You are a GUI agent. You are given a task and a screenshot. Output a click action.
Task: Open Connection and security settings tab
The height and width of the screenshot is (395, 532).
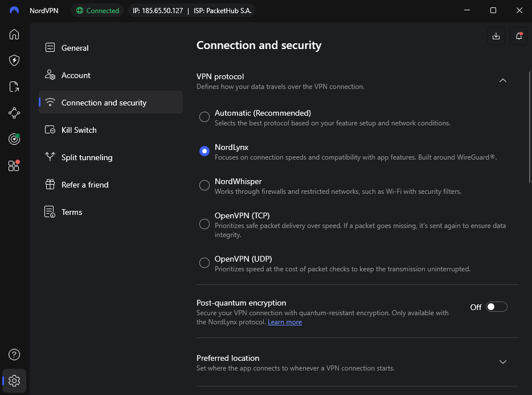click(x=111, y=102)
